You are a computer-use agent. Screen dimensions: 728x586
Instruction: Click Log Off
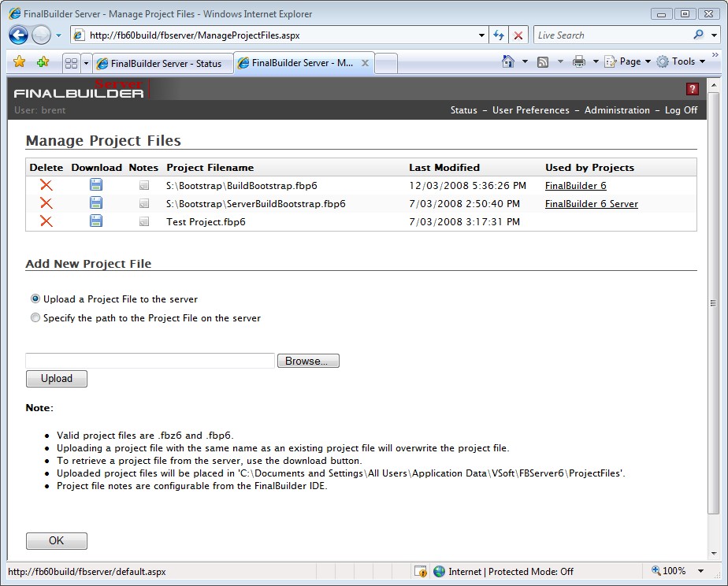[681, 110]
